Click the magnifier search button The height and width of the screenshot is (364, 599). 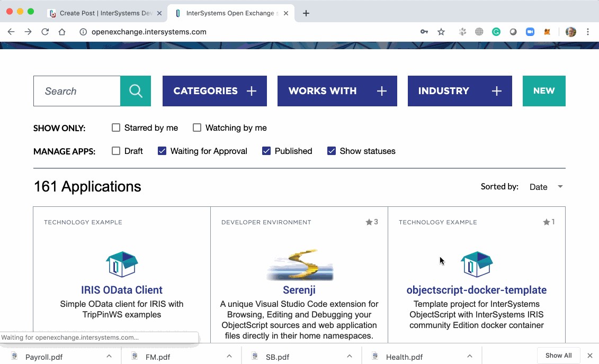(136, 91)
